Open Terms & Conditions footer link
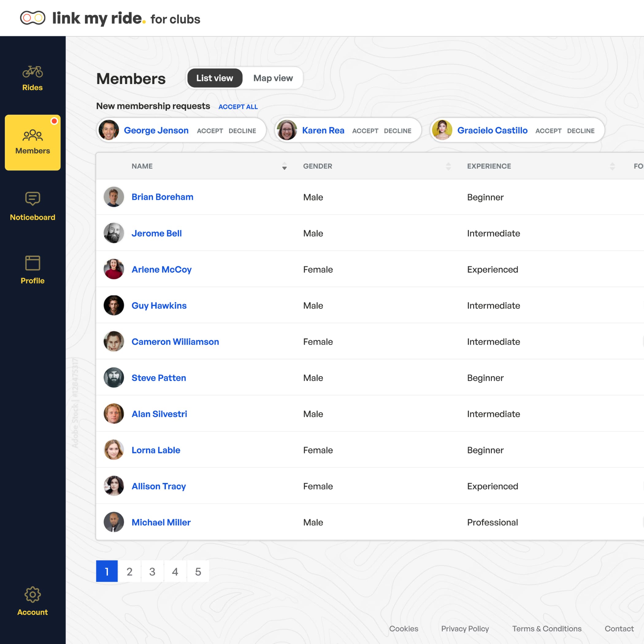The image size is (644, 644). [x=547, y=629]
